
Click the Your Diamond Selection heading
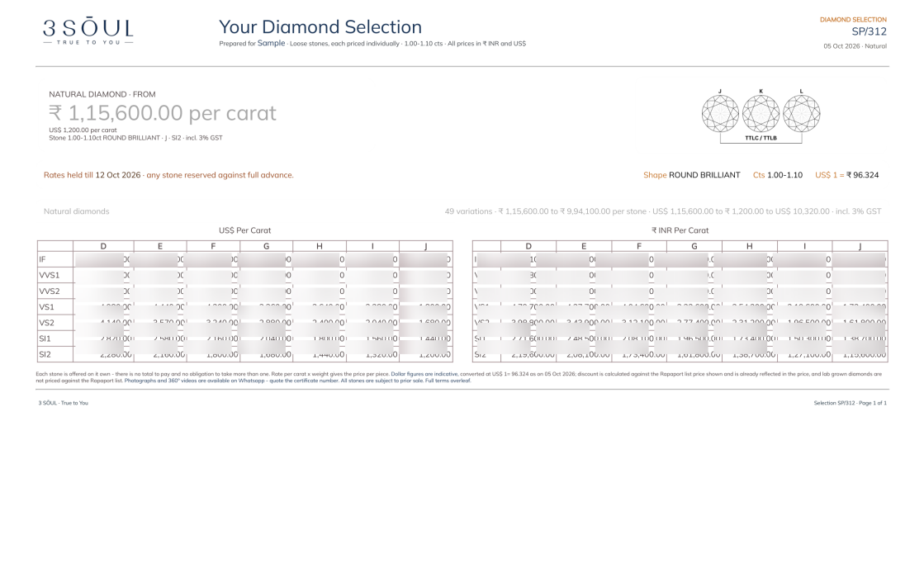pos(320,26)
